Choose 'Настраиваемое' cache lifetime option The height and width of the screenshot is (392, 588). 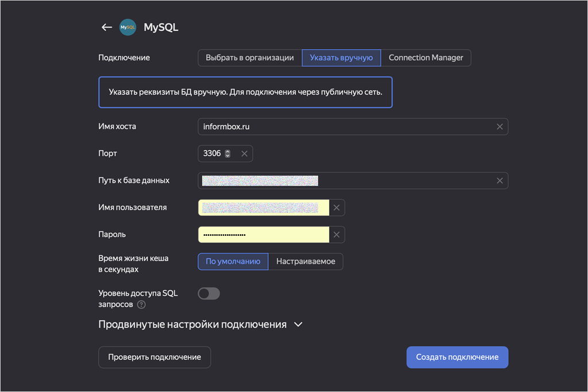click(305, 262)
